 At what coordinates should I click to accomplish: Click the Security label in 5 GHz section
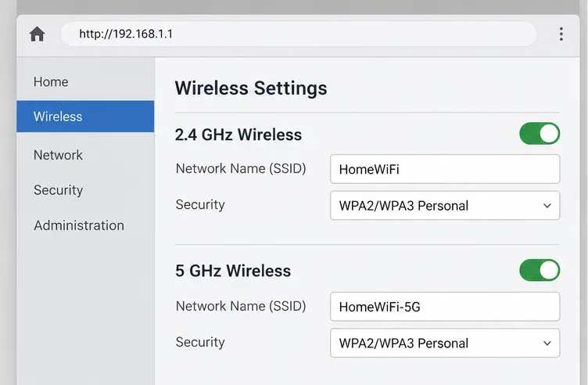tap(200, 342)
